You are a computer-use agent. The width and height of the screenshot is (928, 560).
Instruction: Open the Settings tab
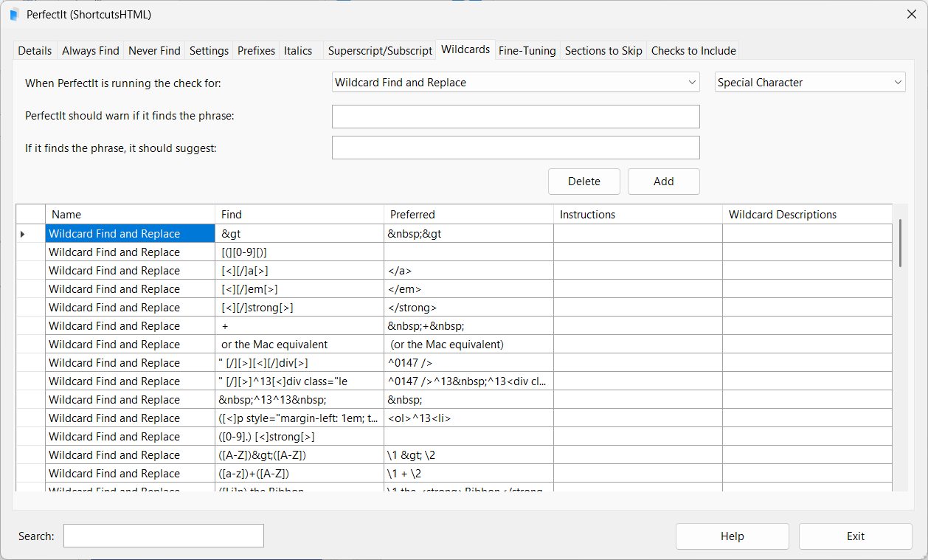pyautogui.click(x=209, y=51)
